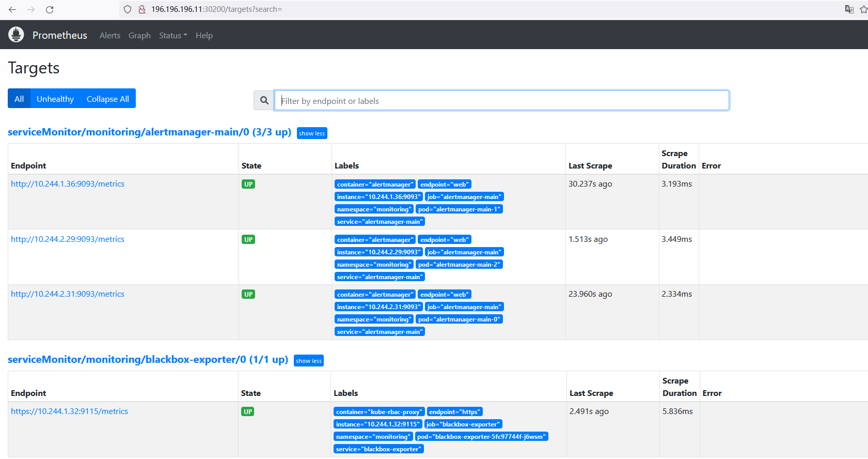This screenshot has height=459, width=868.
Task: Select label job="blackbox-exporter"
Action: click(x=463, y=424)
